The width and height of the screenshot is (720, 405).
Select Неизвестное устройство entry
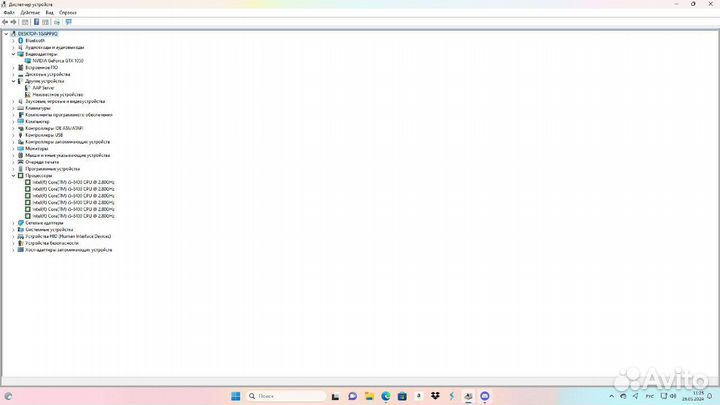[58, 95]
